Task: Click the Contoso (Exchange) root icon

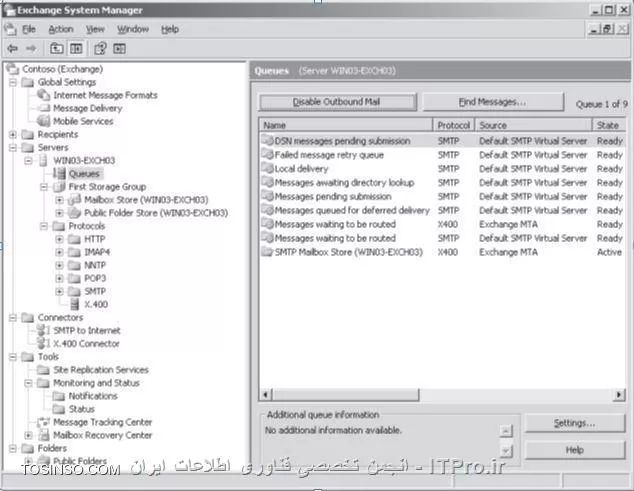Action: 13,69
